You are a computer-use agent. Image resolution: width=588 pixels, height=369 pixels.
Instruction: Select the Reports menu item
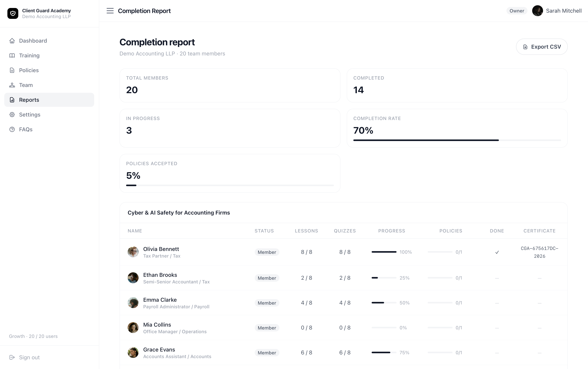click(49, 100)
